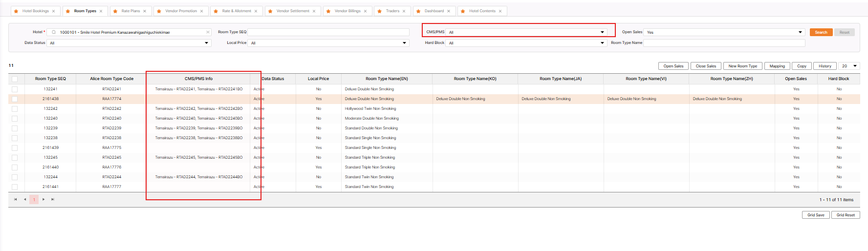The height and width of the screenshot is (251, 868).
Task: Click the star icon on Hotel Bookings tab
Action: coord(16,11)
